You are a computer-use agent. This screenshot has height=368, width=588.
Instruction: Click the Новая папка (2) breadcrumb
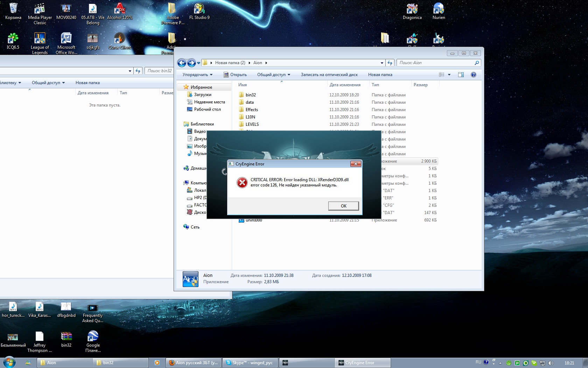(x=230, y=63)
